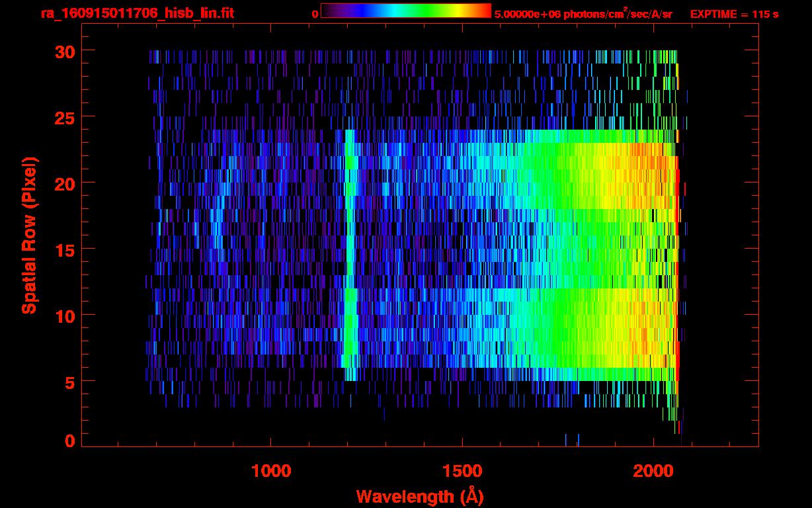Click the 5.00000e+06 photons/cm²/sec/A/sr label
The image size is (812, 508).
pos(583,13)
